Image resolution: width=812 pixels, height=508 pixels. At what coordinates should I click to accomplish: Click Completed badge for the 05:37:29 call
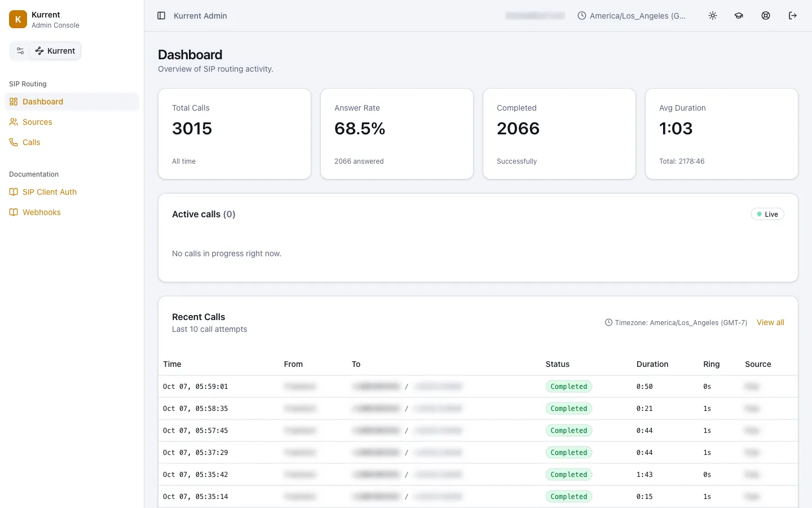point(569,453)
